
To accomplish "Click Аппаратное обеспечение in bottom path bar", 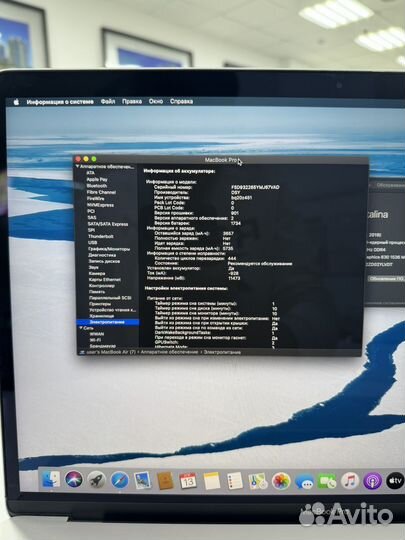I will click(169, 352).
